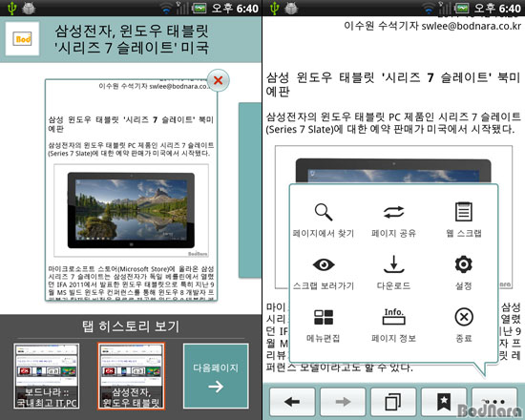Image resolution: width=525 pixels, height=420 pixels.
Task: Tap the USB icon in left status bar
Action: [11, 8]
